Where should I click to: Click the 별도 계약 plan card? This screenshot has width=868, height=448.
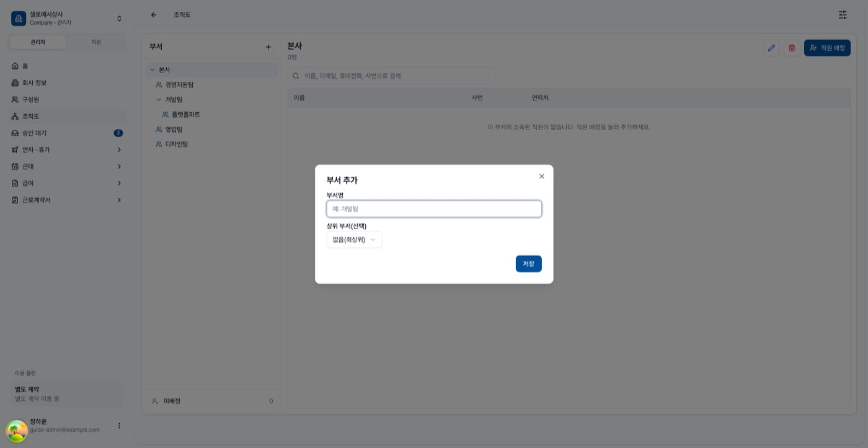[67, 394]
